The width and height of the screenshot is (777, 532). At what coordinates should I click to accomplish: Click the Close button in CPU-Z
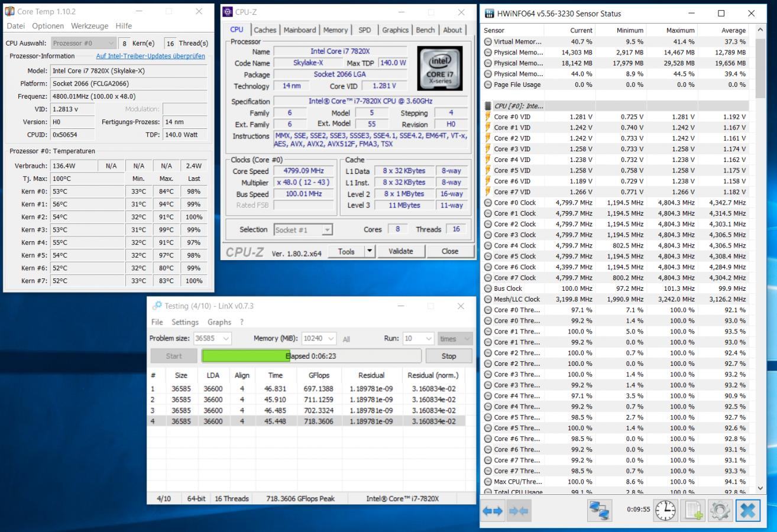point(449,251)
